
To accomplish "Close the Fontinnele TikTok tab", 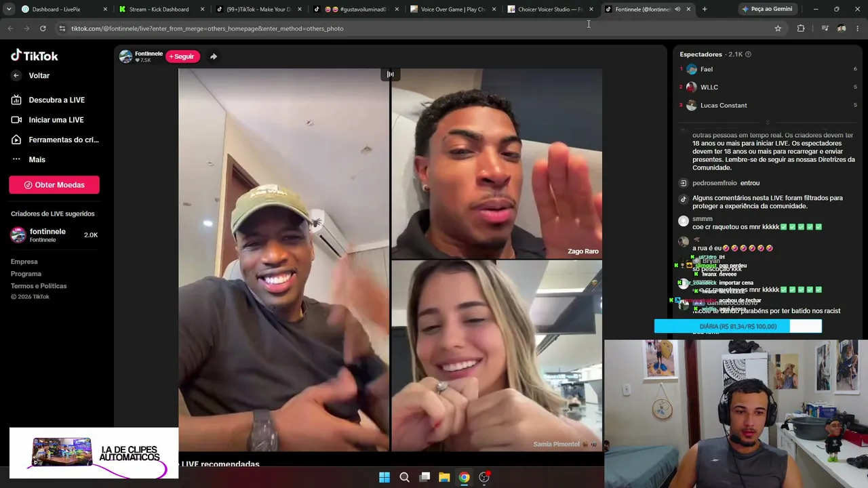I will [688, 9].
